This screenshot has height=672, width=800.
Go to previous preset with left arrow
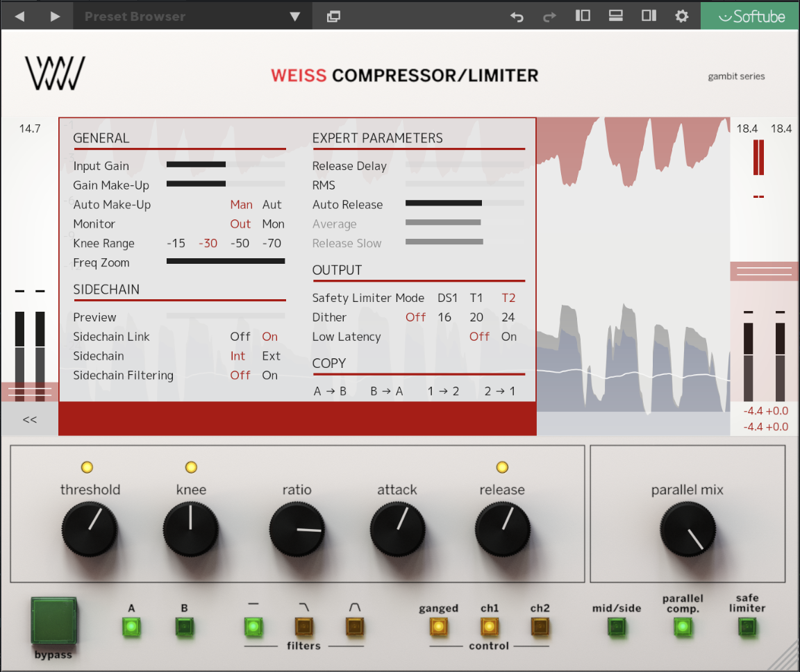tap(19, 16)
